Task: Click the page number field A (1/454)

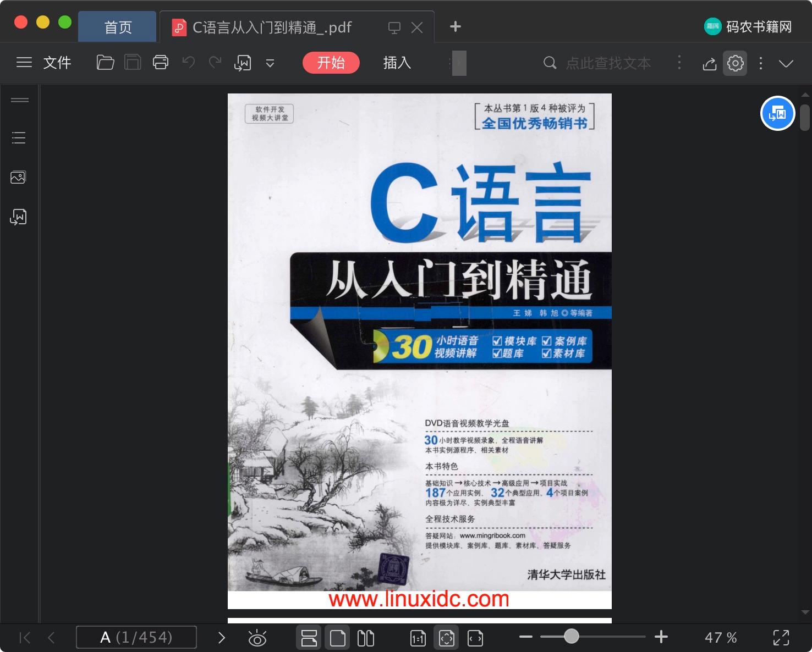Action: coord(136,638)
